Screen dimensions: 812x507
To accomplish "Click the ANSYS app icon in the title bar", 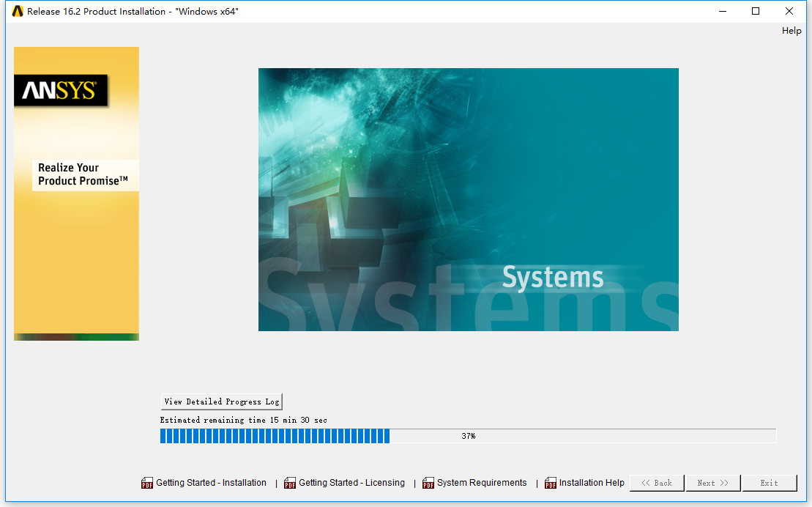I will [x=18, y=12].
